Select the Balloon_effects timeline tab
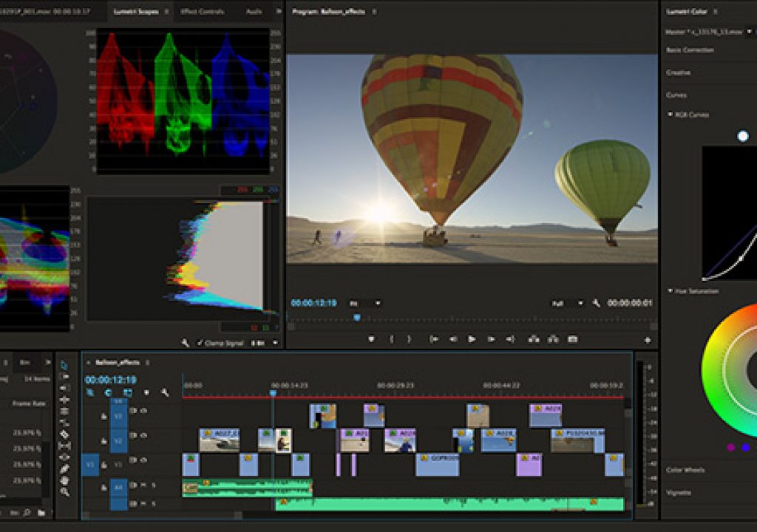This screenshot has width=757, height=532. click(118, 363)
